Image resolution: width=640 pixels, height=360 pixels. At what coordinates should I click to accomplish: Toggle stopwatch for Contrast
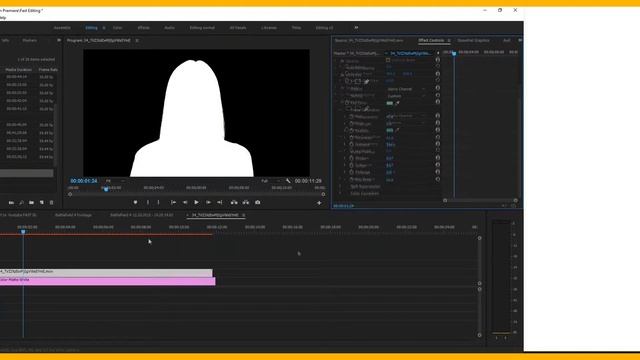pos(351,172)
